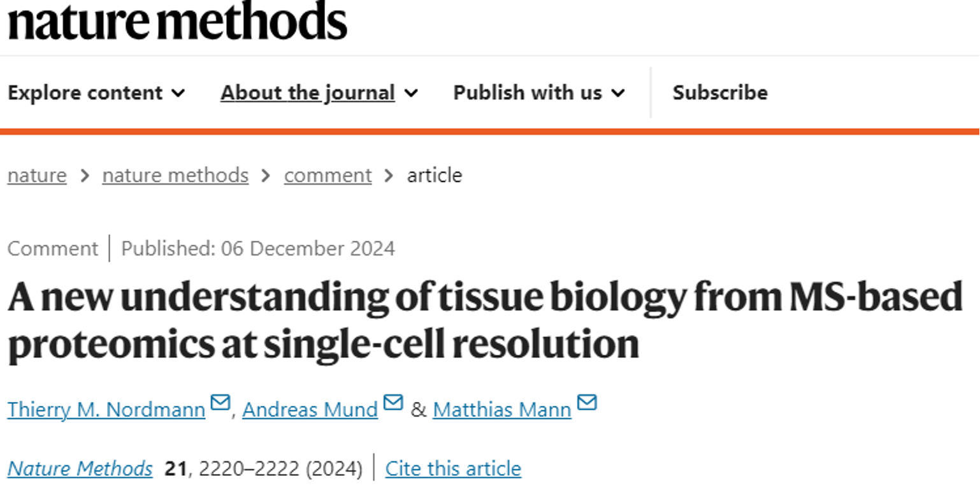Viewport: 980px width, 488px height.
Task: Open the Explore content menu
Action: pos(85,93)
